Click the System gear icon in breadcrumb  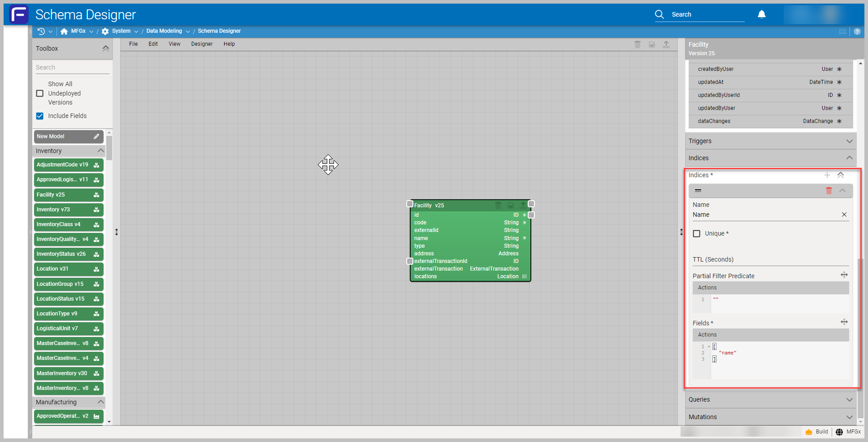click(105, 31)
